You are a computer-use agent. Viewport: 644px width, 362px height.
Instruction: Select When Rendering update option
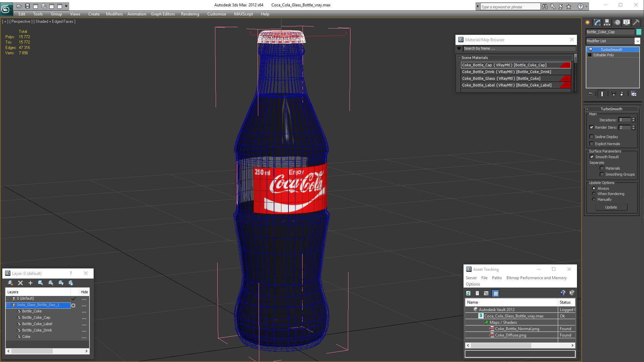click(594, 194)
